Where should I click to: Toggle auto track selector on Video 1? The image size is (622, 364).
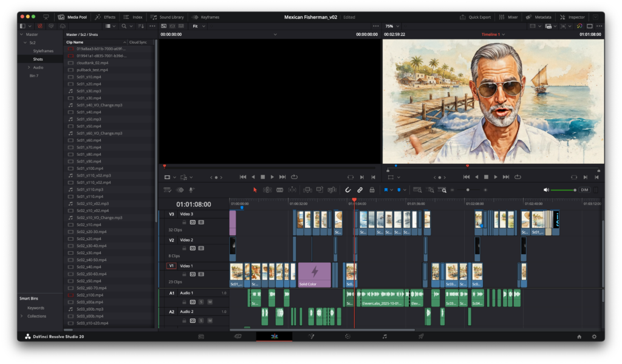[193, 274]
